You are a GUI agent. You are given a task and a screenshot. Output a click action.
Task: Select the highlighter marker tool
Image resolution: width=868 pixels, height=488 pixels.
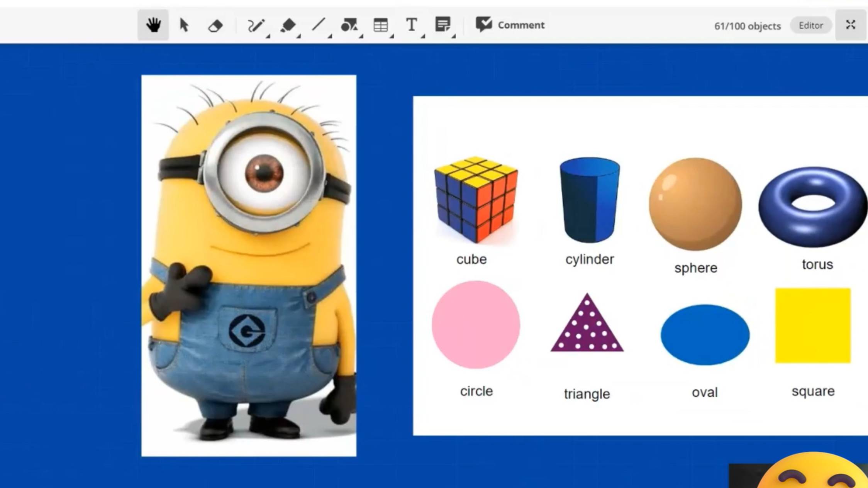coord(288,25)
